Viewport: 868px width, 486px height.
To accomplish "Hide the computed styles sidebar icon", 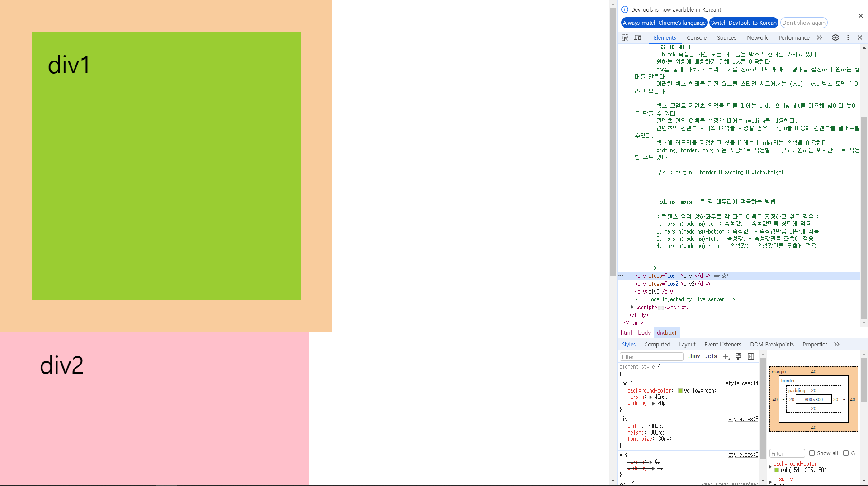I will click(751, 356).
